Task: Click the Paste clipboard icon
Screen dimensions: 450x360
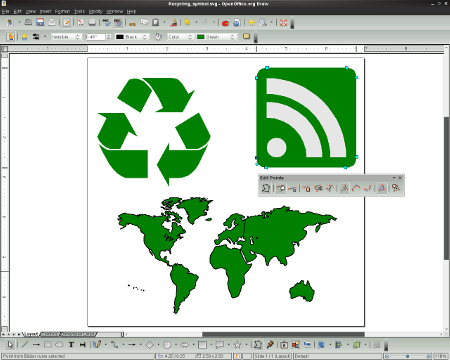Action: (x=155, y=22)
